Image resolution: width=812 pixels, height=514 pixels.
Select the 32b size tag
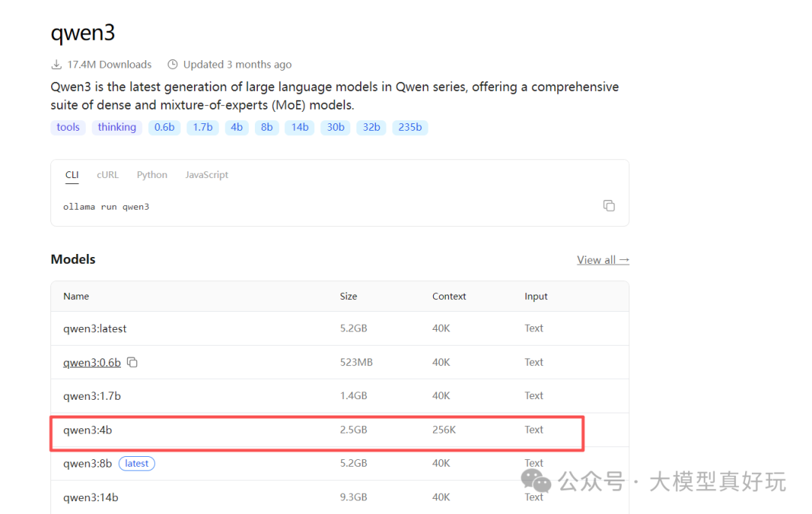coord(371,127)
